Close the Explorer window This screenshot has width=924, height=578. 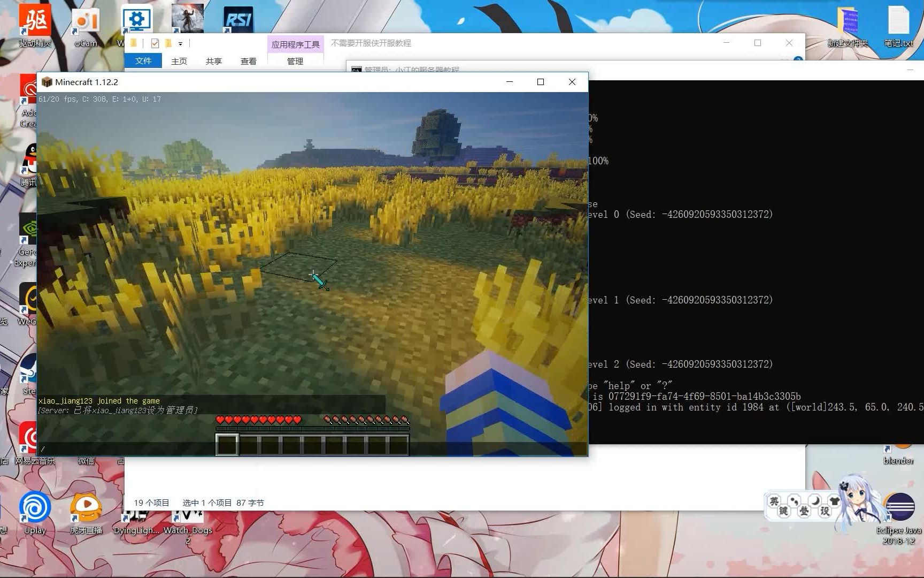click(x=789, y=43)
